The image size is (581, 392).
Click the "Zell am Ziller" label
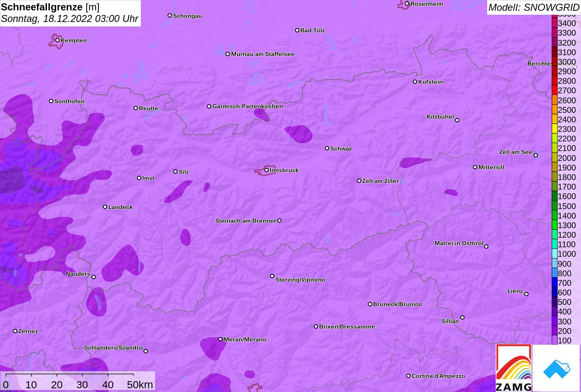coord(381,181)
